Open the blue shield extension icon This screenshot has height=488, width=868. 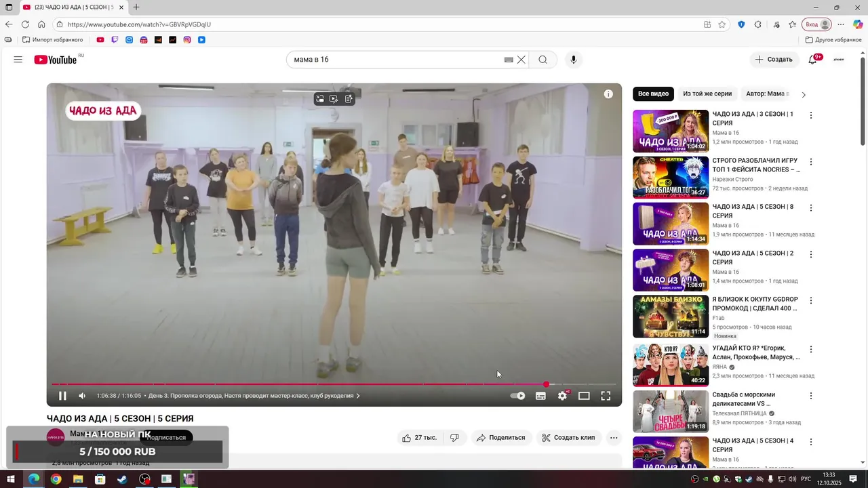pos(741,24)
